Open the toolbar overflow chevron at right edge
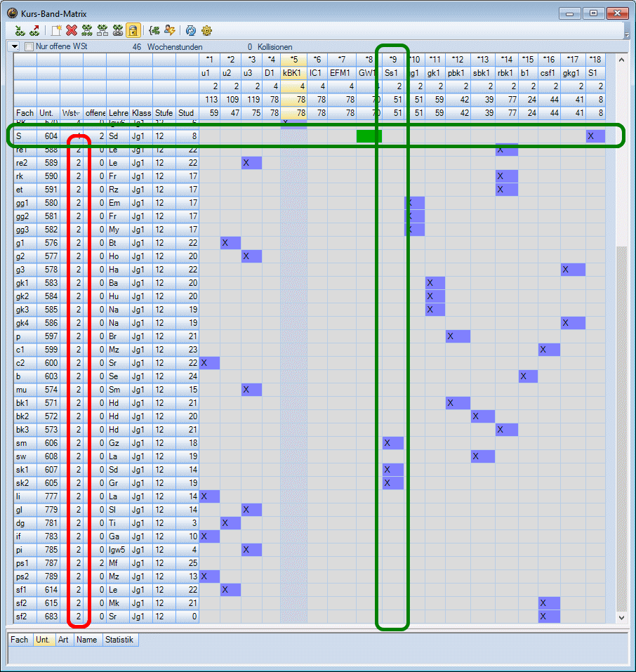 626,34
